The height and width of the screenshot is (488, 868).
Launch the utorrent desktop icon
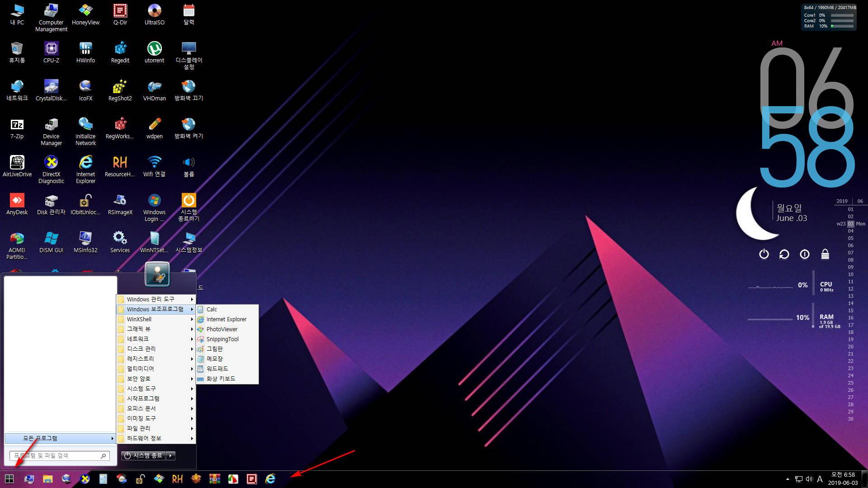click(155, 52)
